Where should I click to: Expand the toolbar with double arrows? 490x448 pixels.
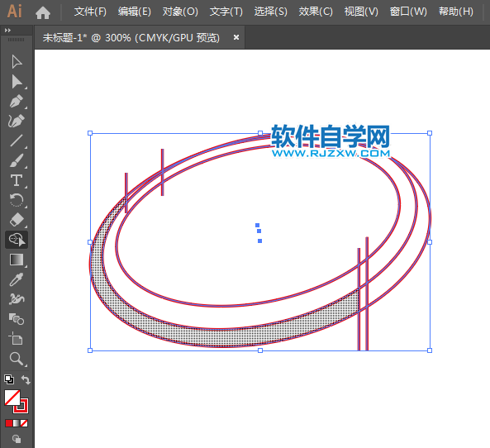pos(7,31)
